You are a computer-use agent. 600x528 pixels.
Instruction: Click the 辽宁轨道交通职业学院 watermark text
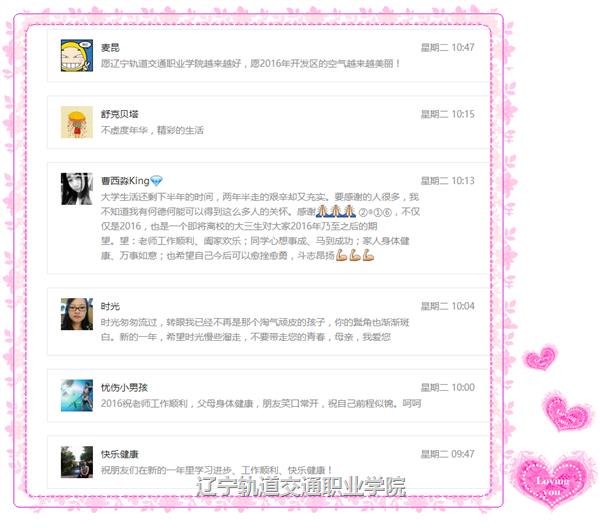click(301, 487)
